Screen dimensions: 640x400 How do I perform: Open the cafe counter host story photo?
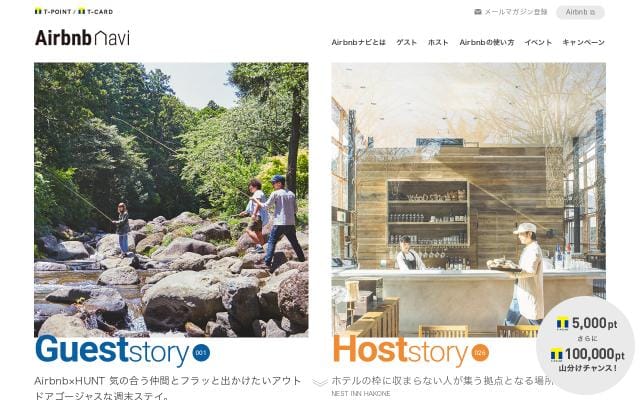click(468, 200)
